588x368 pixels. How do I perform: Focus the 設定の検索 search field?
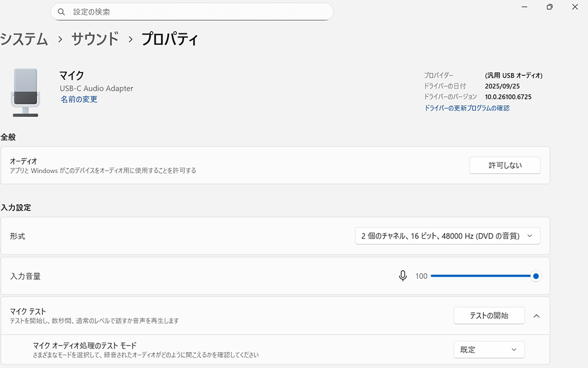195,12
